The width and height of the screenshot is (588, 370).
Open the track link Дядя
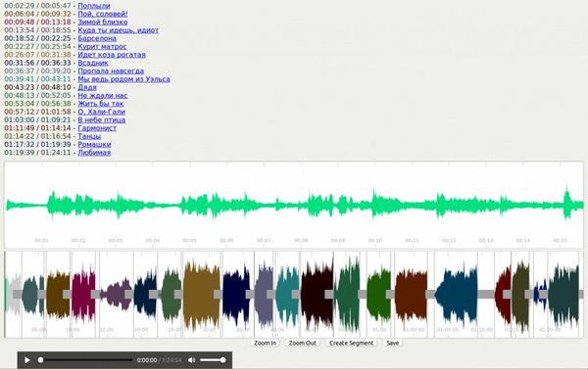[x=87, y=87]
